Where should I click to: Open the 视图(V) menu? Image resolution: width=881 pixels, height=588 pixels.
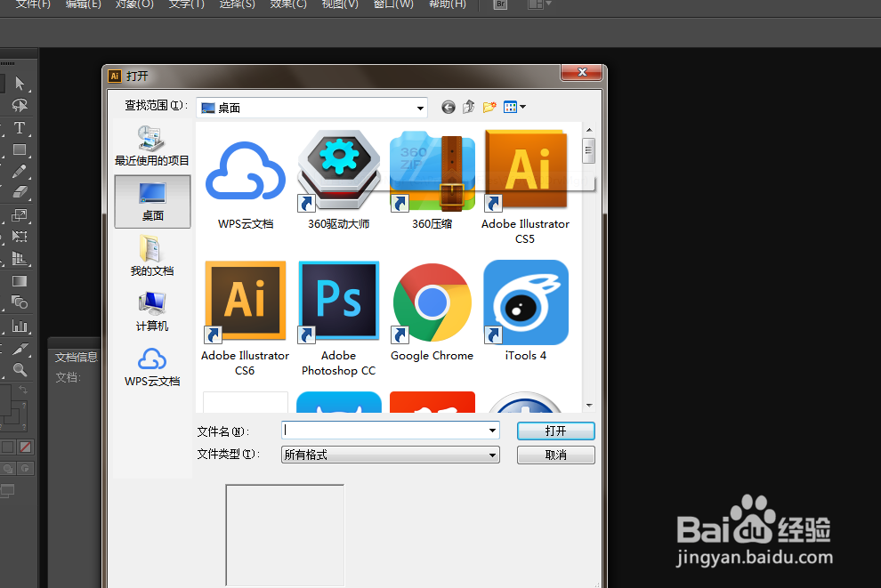point(340,4)
